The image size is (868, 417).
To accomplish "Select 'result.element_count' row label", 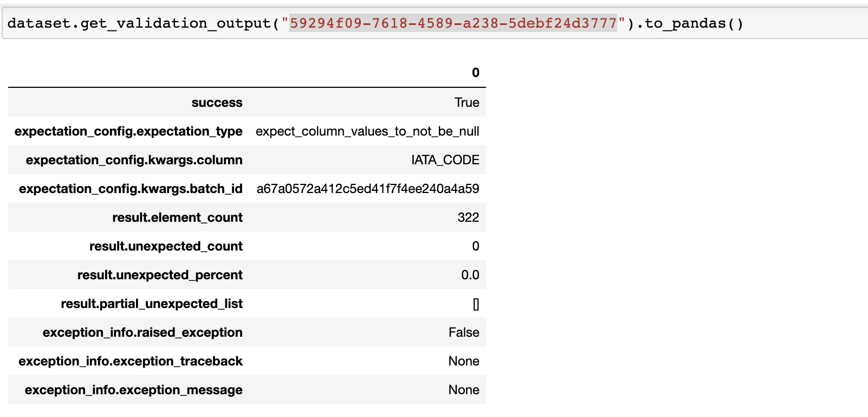I will click(x=177, y=217).
